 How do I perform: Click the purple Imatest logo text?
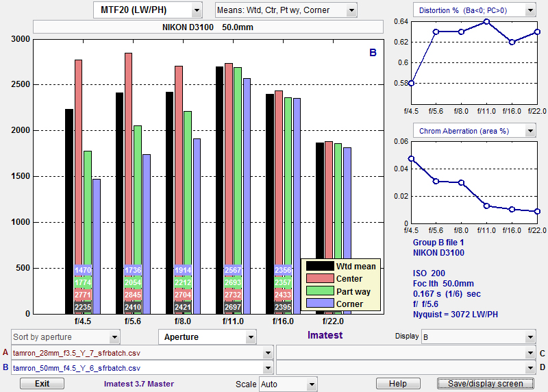pyautogui.click(x=325, y=335)
